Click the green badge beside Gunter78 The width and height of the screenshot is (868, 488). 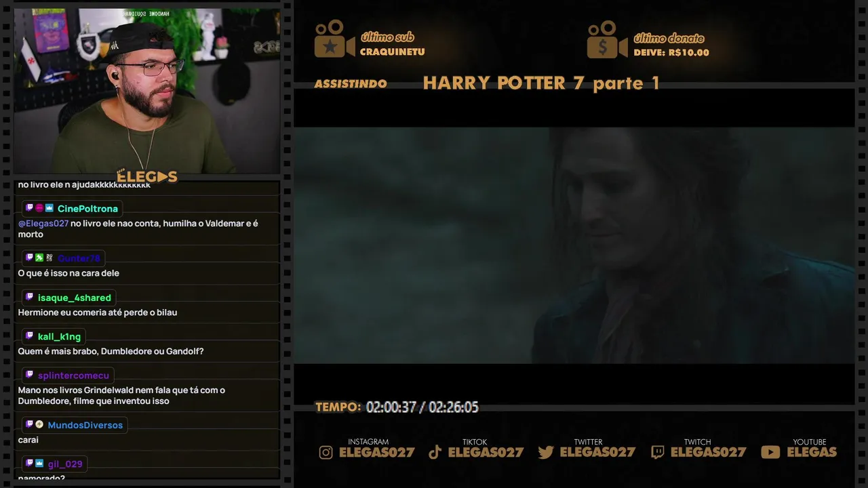click(39, 258)
